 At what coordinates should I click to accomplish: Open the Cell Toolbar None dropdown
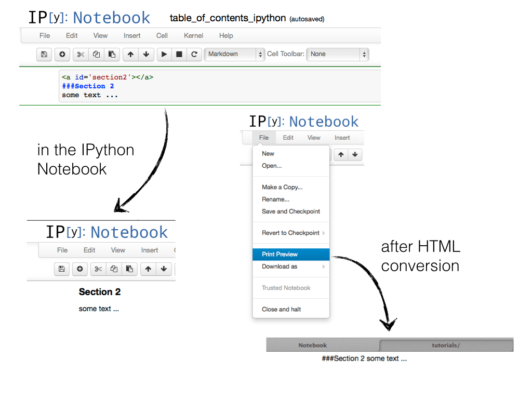338,54
